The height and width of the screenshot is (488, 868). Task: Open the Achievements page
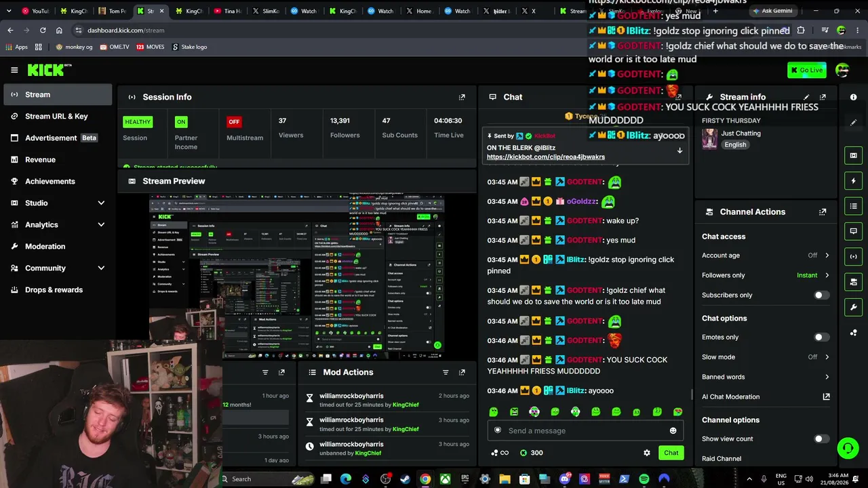click(x=58, y=181)
